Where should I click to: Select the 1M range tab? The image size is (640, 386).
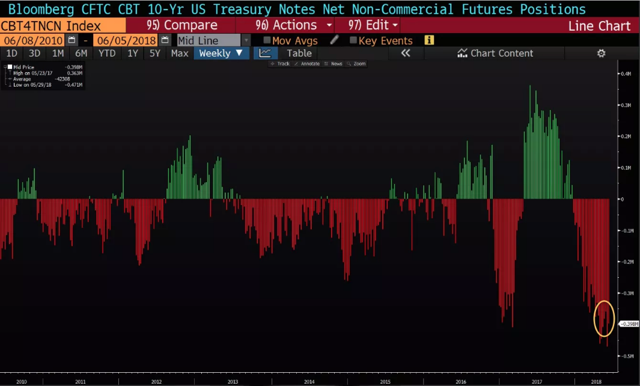point(58,53)
